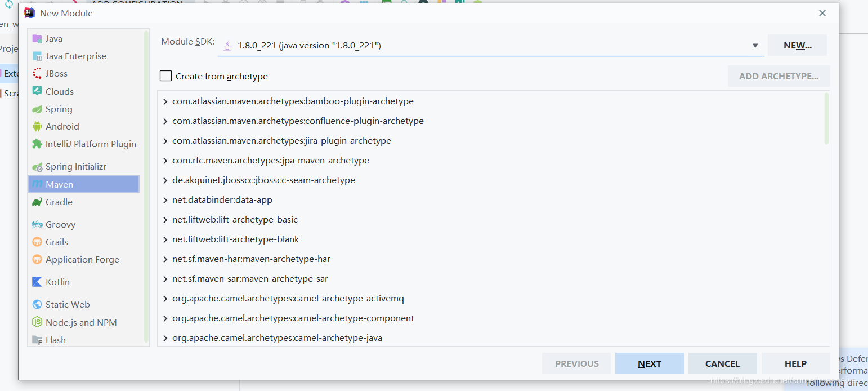Click the HELP button
The image size is (868, 391).
[796, 363]
